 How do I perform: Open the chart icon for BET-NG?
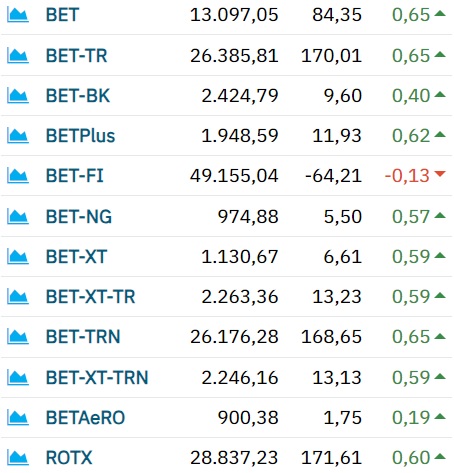click(18, 217)
